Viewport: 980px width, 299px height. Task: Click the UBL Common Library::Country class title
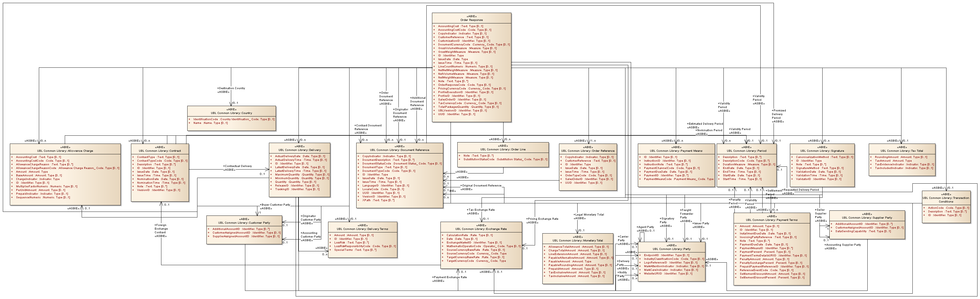tap(231, 113)
